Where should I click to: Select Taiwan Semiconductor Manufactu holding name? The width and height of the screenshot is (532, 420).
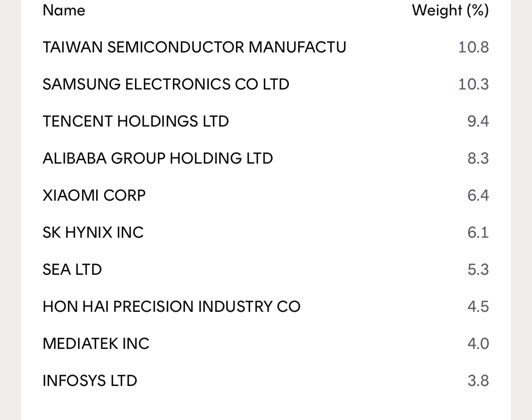(194, 47)
